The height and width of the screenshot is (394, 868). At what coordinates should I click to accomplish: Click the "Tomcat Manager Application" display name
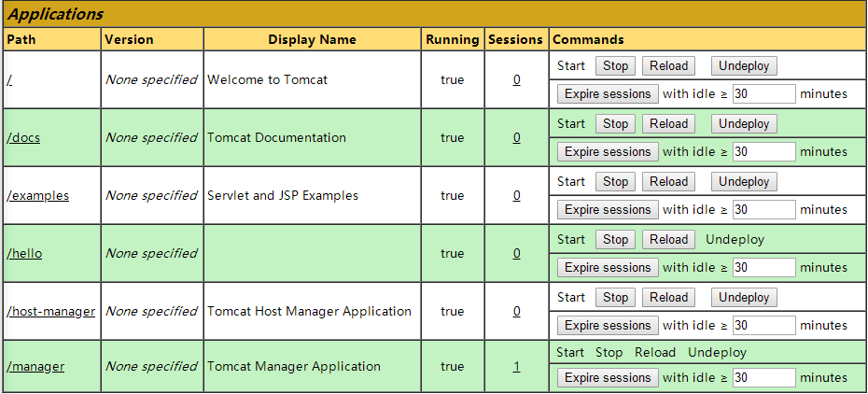pos(294,366)
